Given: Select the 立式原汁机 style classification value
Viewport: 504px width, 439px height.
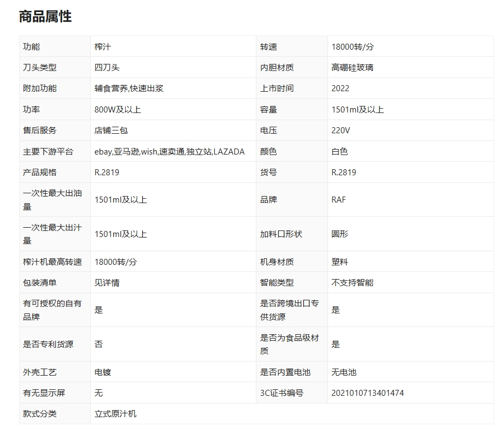Looking at the screenshot, I should click(x=115, y=414).
